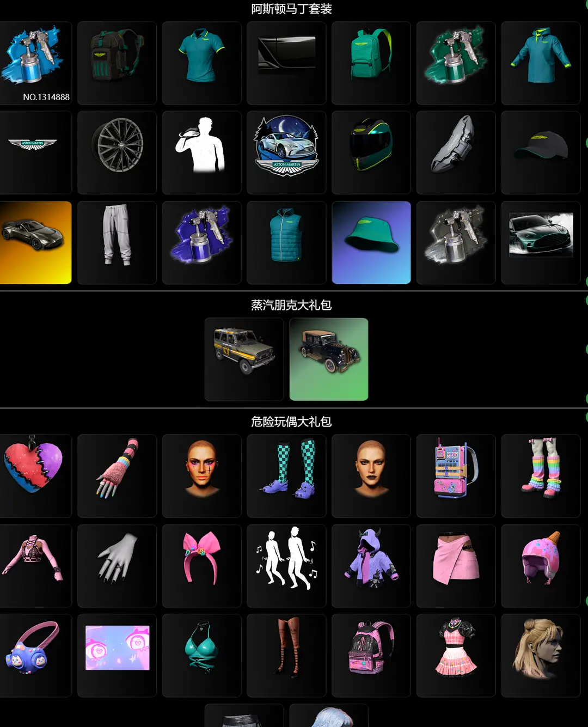
Task: Choose the teal bucket hat item
Action: pos(371,242)
